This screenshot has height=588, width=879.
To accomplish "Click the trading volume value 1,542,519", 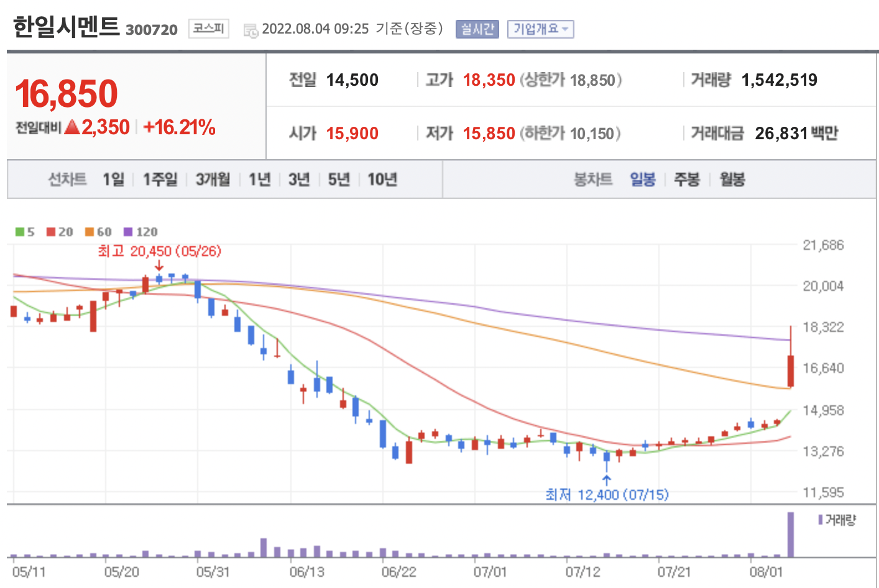I will coord(780,80).
